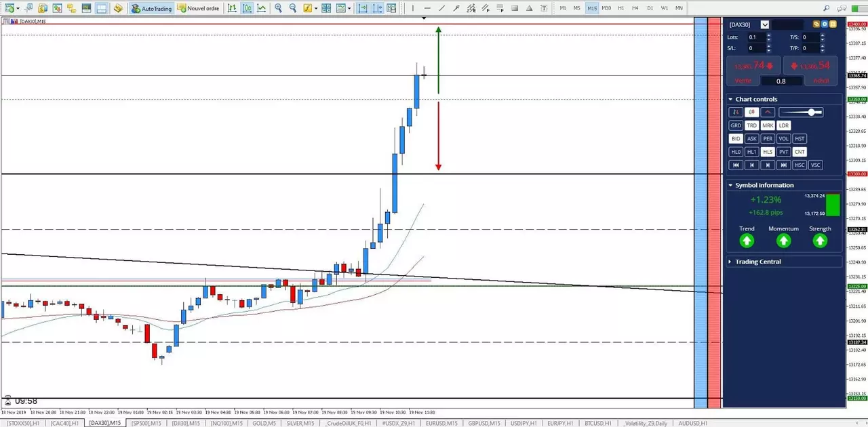Screen dimensions: 868x427
Task: Collapse the Symbol information section
Action: [x=730, y=185]
